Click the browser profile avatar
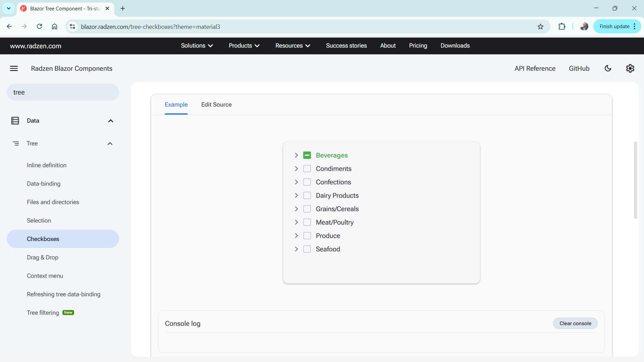This screenshot has height=362, width=644. pos(584,26)
